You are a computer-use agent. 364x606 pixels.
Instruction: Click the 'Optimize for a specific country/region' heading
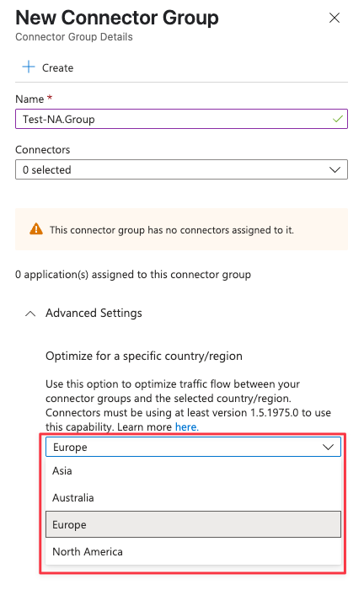pyautogui.click(x=144, y=356)
